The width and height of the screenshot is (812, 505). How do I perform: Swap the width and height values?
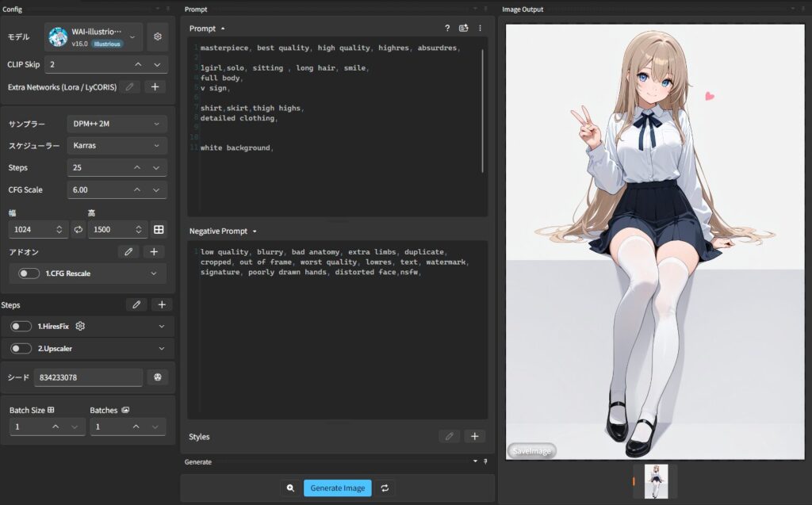pos(79,229)
